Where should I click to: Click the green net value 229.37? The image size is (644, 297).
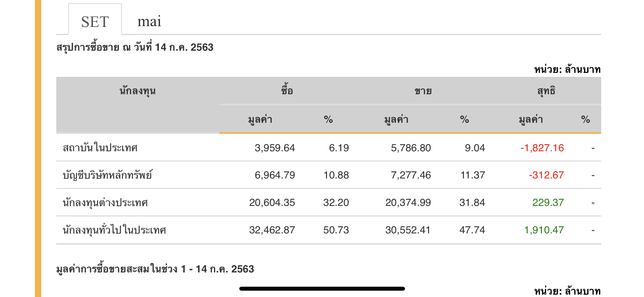click(548, 203)
